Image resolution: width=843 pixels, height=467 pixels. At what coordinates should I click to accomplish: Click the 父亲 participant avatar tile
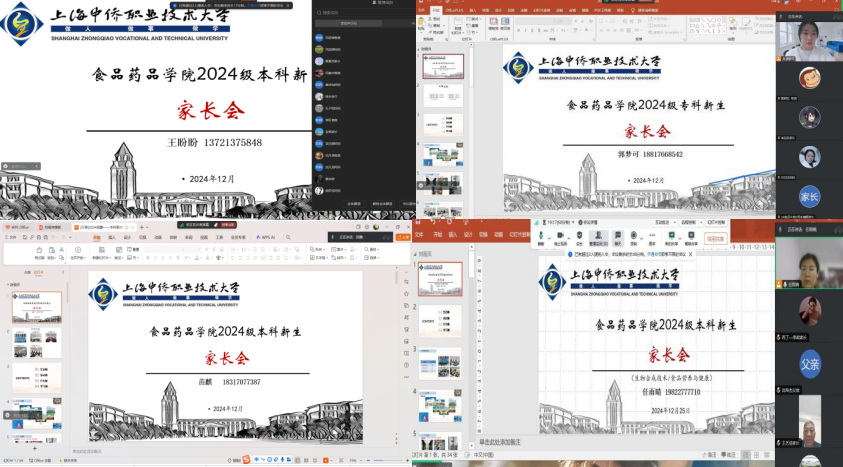click(810, 364)
